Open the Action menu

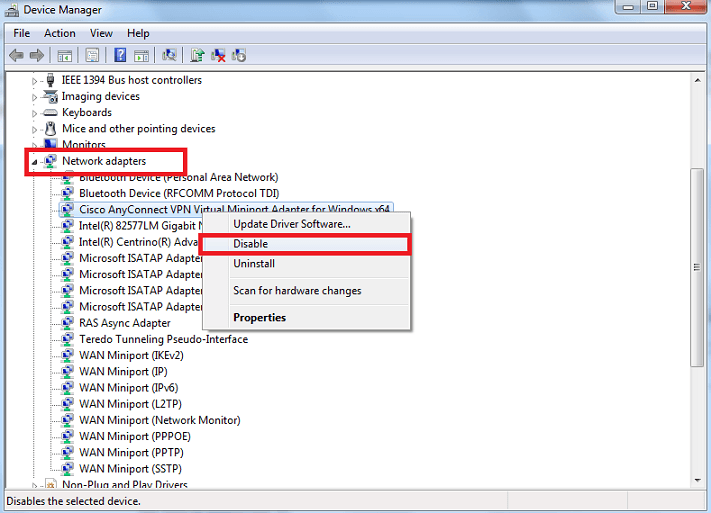click(59, 33)
